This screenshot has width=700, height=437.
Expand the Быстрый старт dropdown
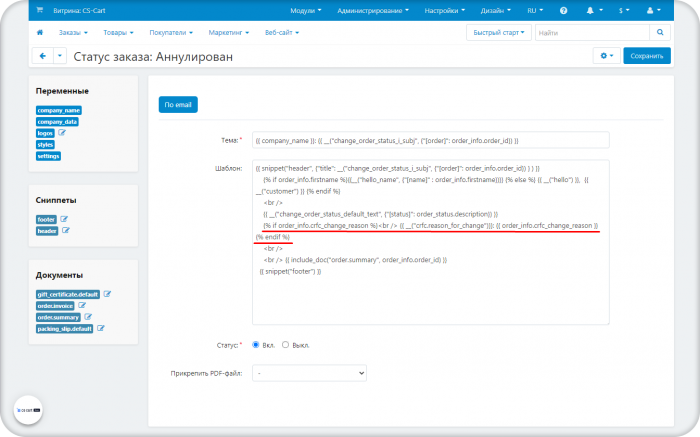499,33
